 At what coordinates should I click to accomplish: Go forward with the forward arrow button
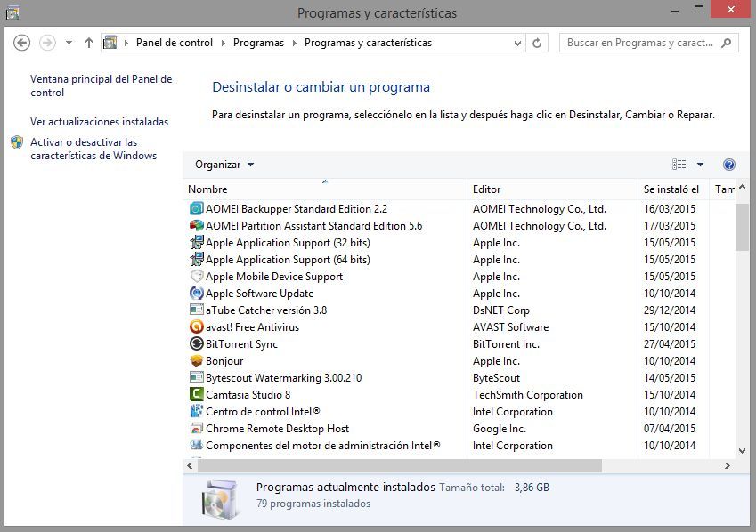tap(47, 43)
